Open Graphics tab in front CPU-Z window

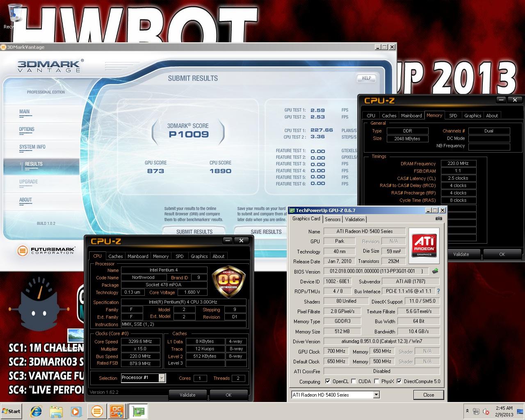199,256
